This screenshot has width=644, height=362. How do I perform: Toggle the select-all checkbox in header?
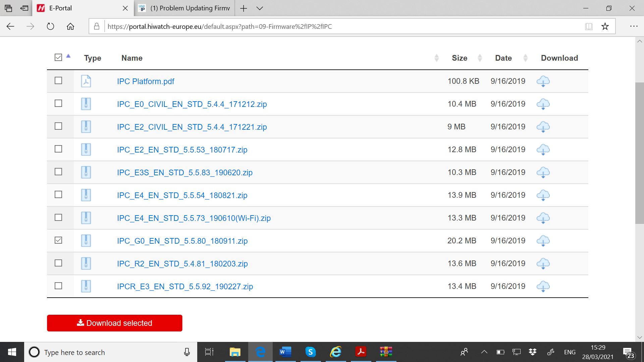58,57
